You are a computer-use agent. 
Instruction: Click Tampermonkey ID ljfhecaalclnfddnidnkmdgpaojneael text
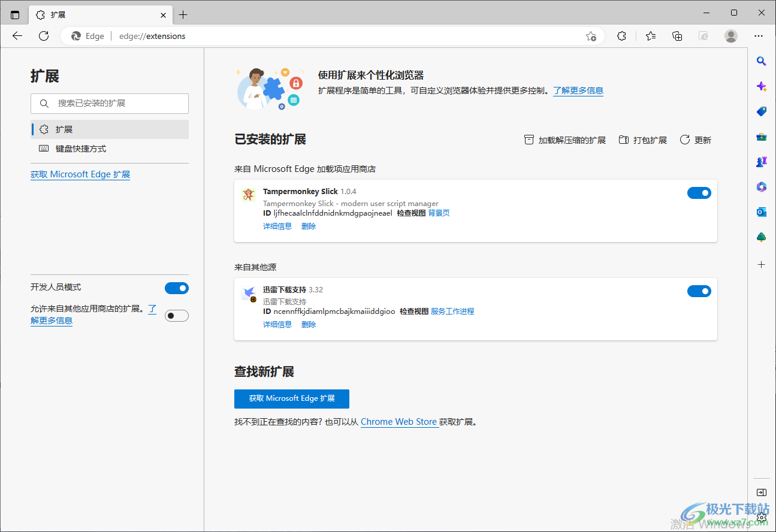coord(333,213)
